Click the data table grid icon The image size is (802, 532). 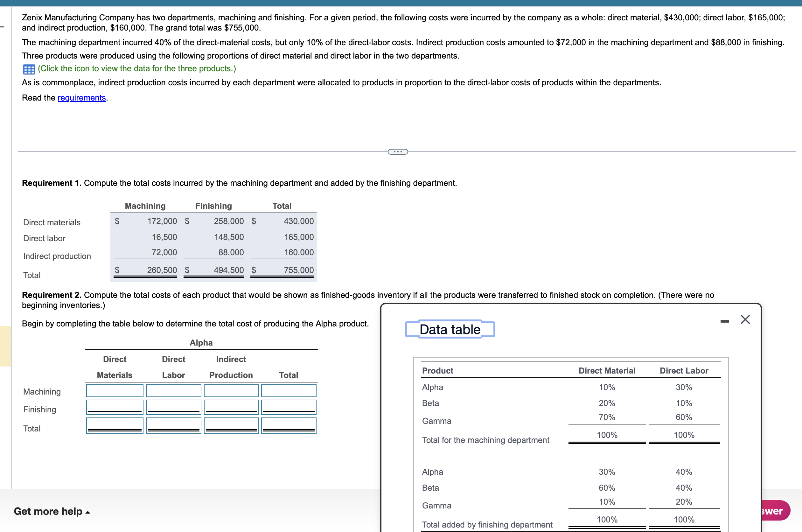tap(29, 69)
